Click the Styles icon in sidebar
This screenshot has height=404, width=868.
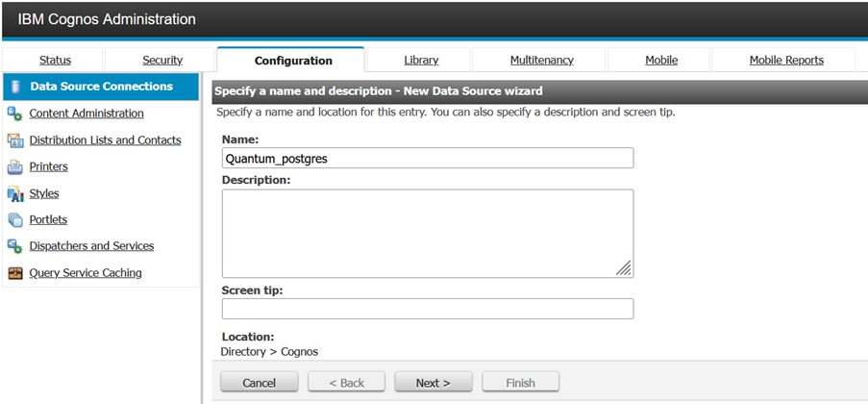pyautogui.click(x=15, y=194)
